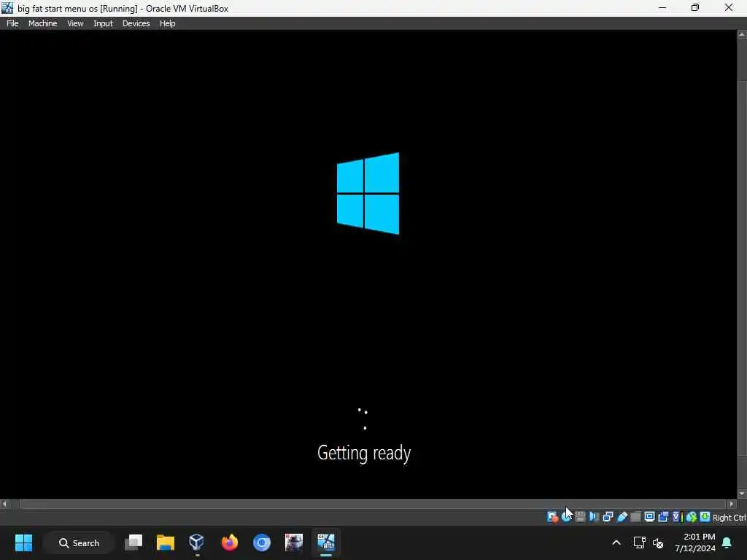Viewport: 747px width, 560px height.
Task: Switch to the running VM taskbar icon
Action: (326, 542)
